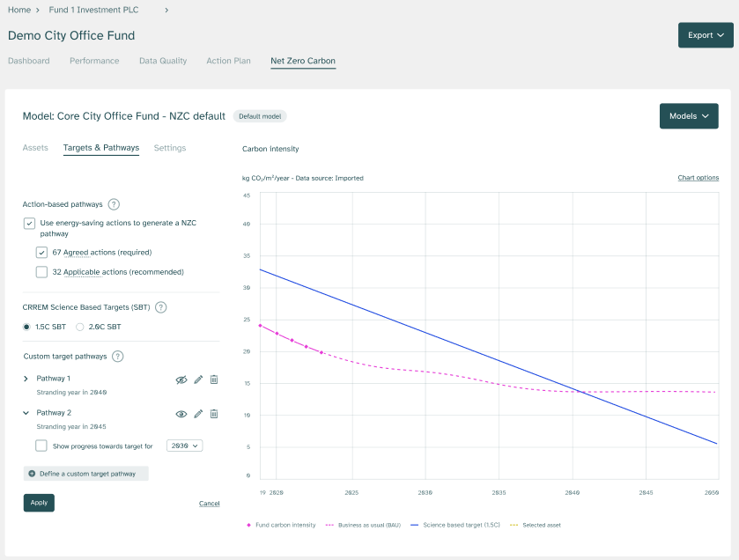Collapse the Pathway 2 section
Screen dimensions: 739x560
point(26,413)
